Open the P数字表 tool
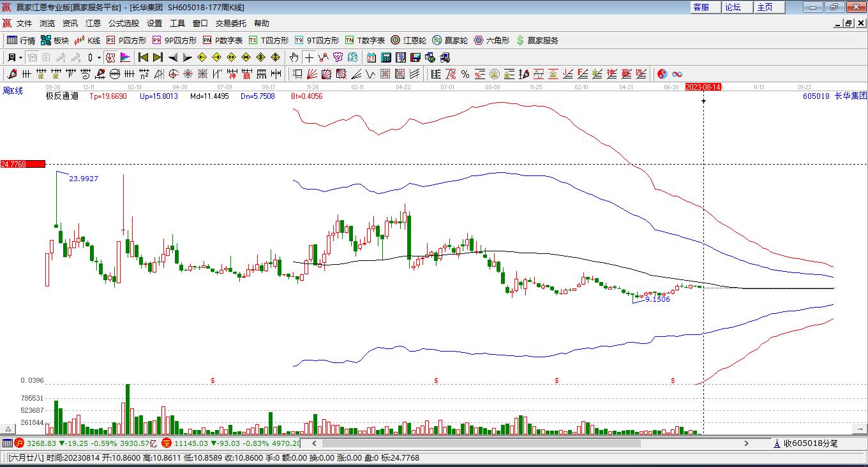Image resolution: width=868 pixels, height=467 pixels. pos(223,40)
